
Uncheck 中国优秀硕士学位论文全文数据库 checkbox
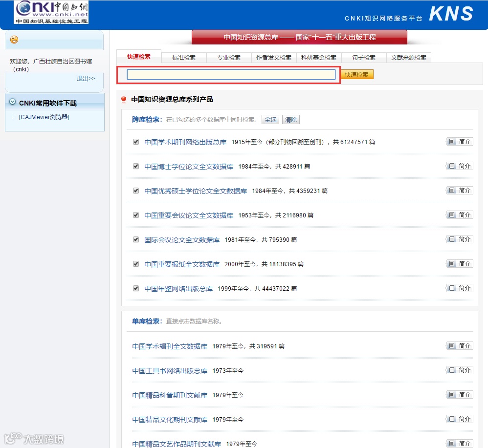click(136, 191)
